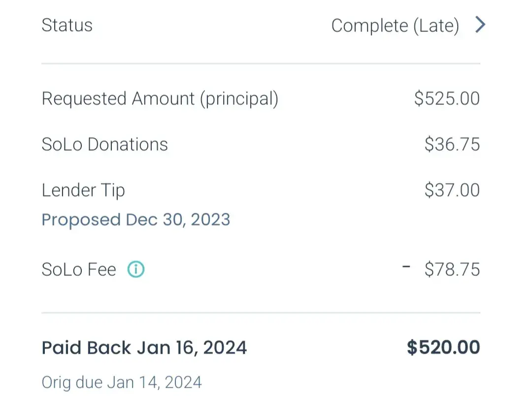Tap the Complete (Late) status text
The width and height of the screenshot is (532, 399).
coord(395,26)
